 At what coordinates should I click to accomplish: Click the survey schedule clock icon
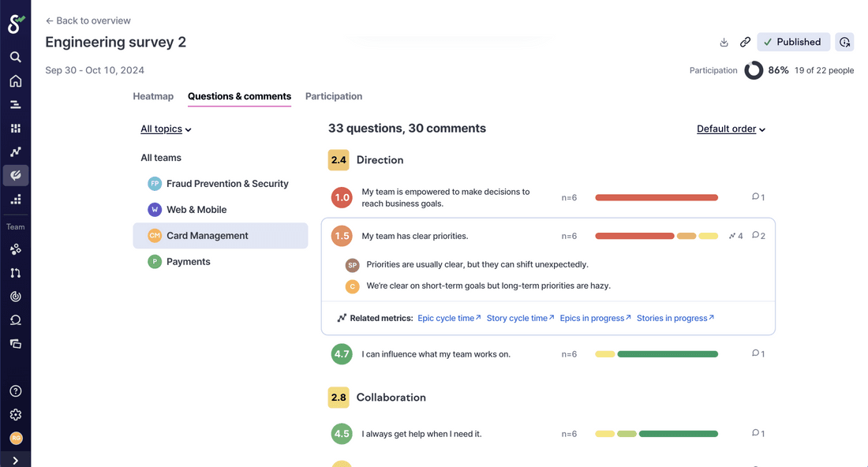click(x=845, y=43)
